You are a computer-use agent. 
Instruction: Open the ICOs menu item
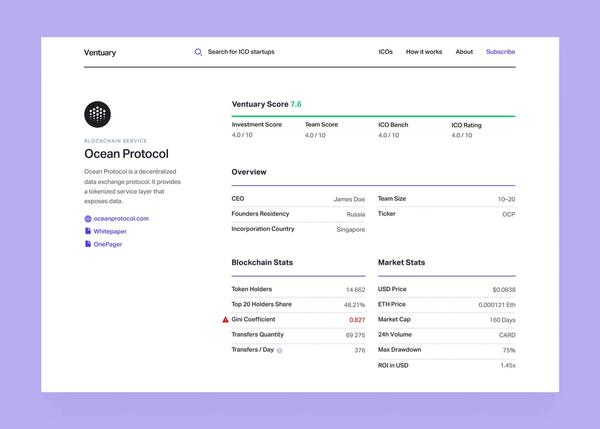click(385, 52)
